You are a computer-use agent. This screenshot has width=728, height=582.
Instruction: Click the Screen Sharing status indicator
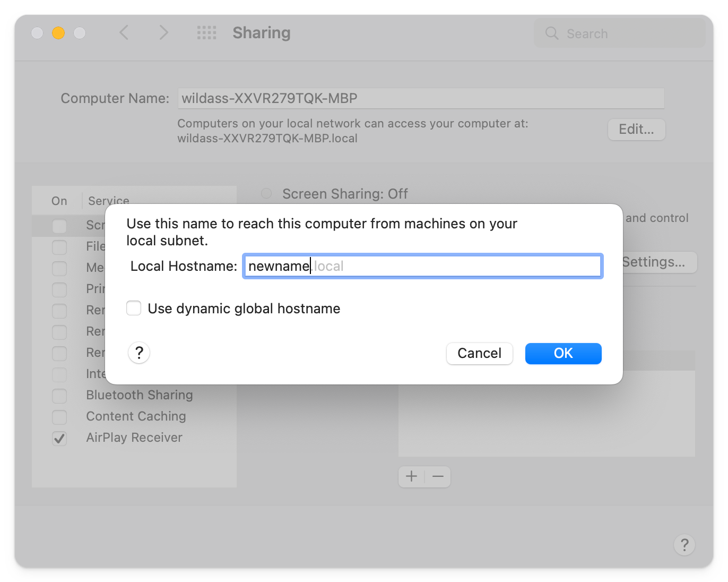[266, 193]
